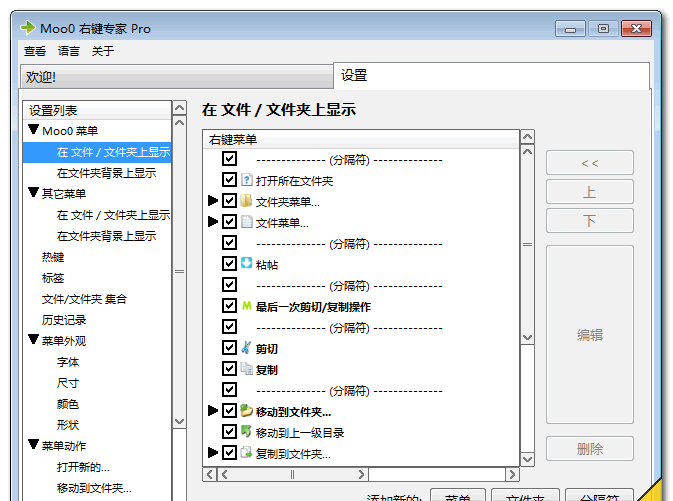Screen dimensions: 673x501
Task: Uncheck the 粘帖 checkbox
Action: (x=229, y=263)
